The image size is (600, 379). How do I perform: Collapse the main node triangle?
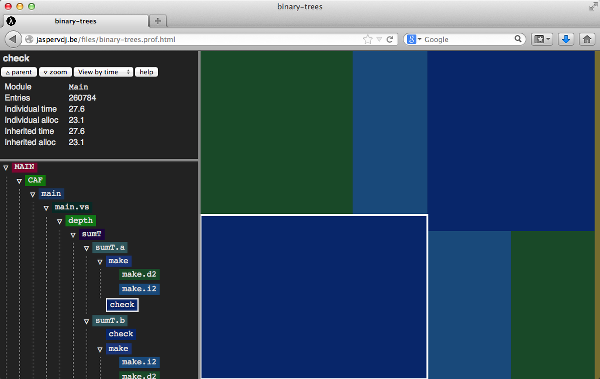(33, 194)
